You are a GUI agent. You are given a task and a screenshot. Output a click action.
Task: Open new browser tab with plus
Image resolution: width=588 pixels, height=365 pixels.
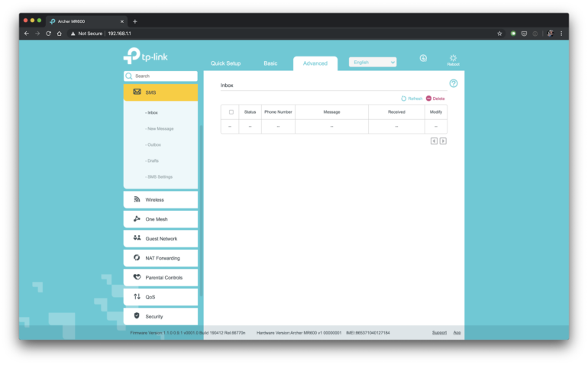pyautogui.click(x=135, y=21)
